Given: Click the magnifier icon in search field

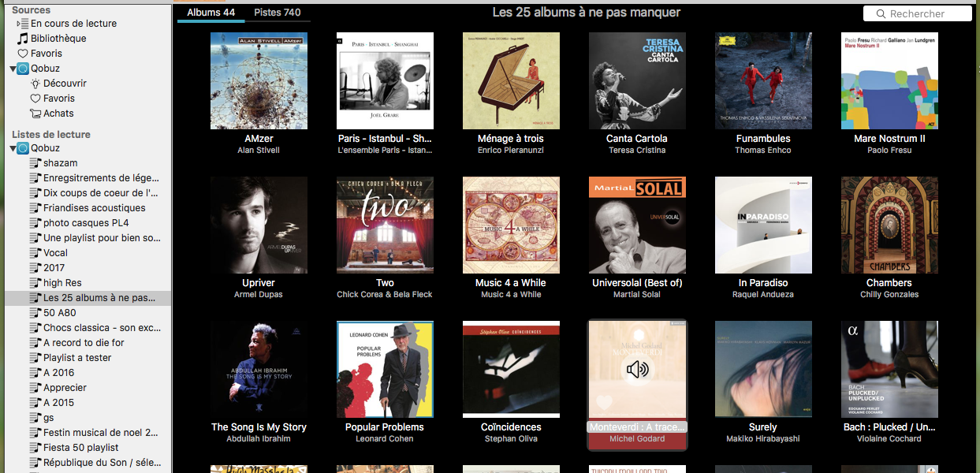Looking at the screenshot, I should (881, 13).
